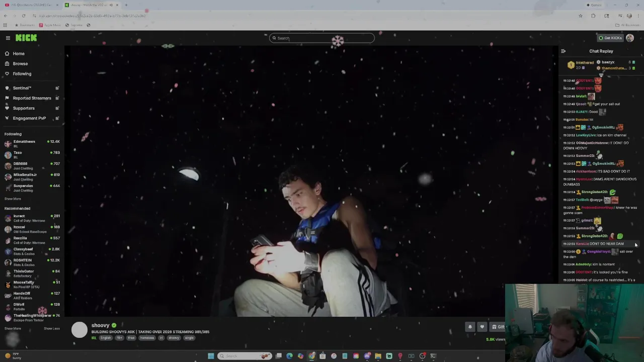Click the Gemini button in Chrome
This screenshot has width=644, height=362.
coord(594,5)
